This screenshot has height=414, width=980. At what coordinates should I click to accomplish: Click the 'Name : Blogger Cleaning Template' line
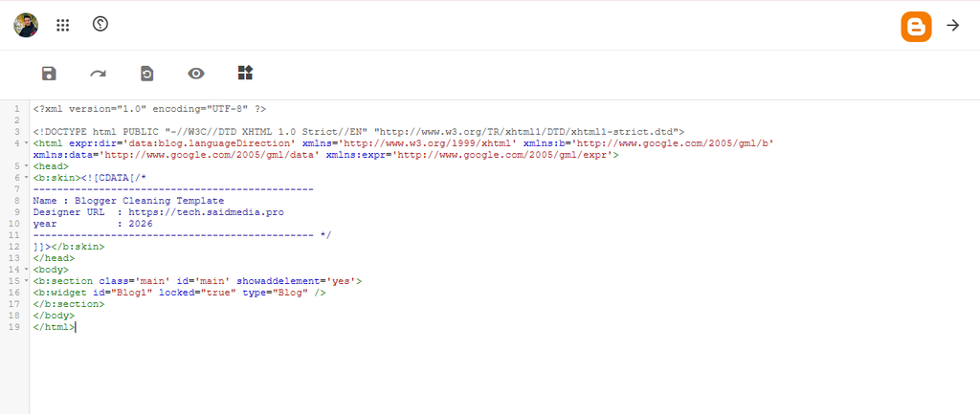(128, 201)
